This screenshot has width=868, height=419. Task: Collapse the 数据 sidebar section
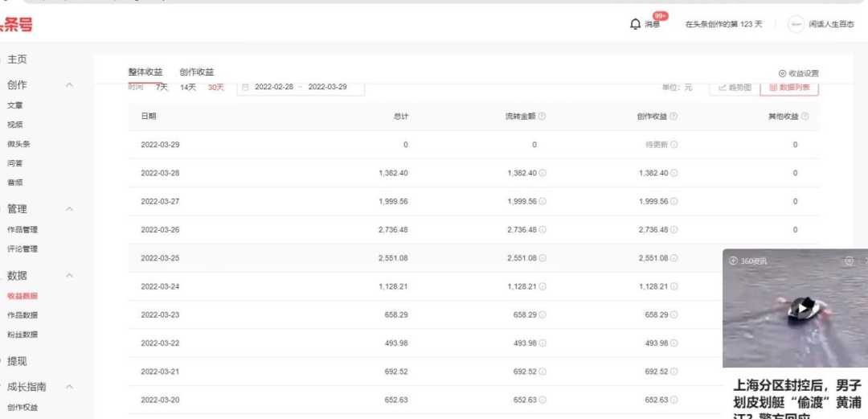(x=70, y=276)
